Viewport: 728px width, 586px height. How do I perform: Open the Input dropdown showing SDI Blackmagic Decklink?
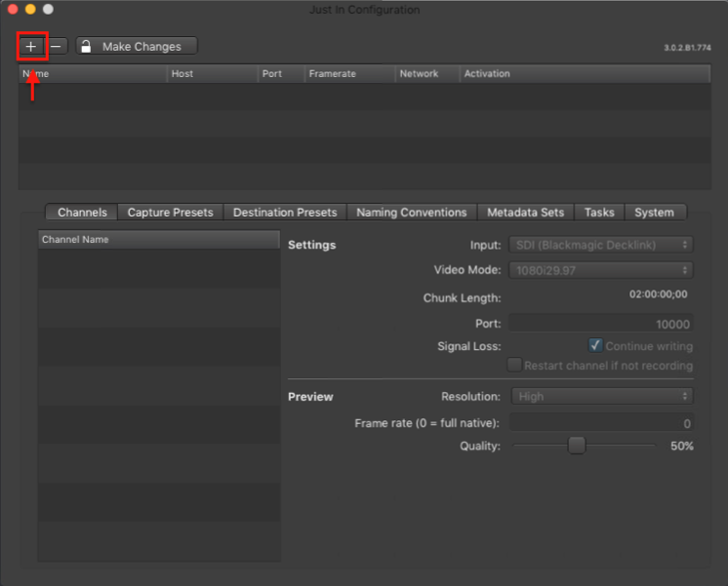click(601, 245)
